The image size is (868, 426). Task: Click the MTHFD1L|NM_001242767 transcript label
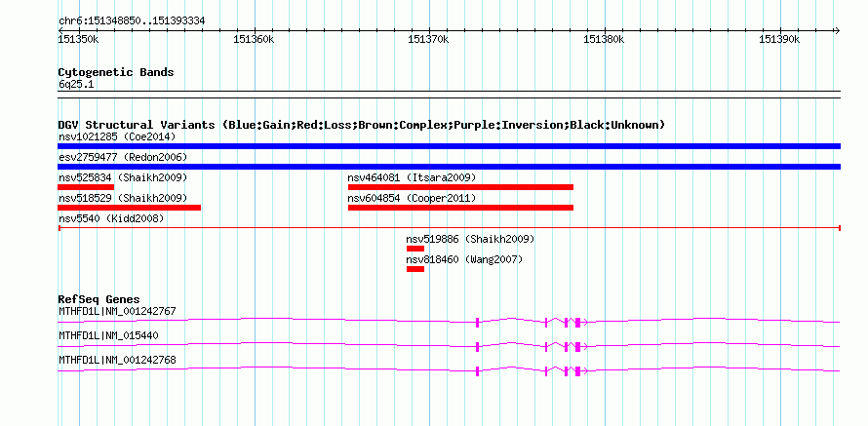[x=117, y=312]
